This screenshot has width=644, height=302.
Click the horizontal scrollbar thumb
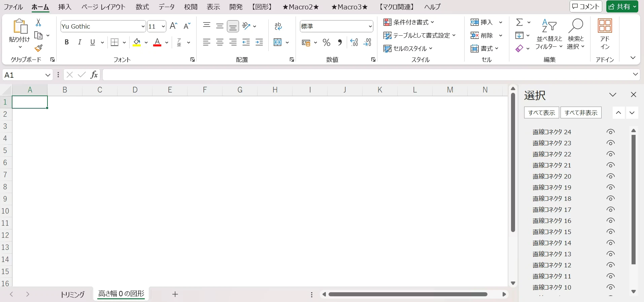pyautogui.click(x=408, y=294)
